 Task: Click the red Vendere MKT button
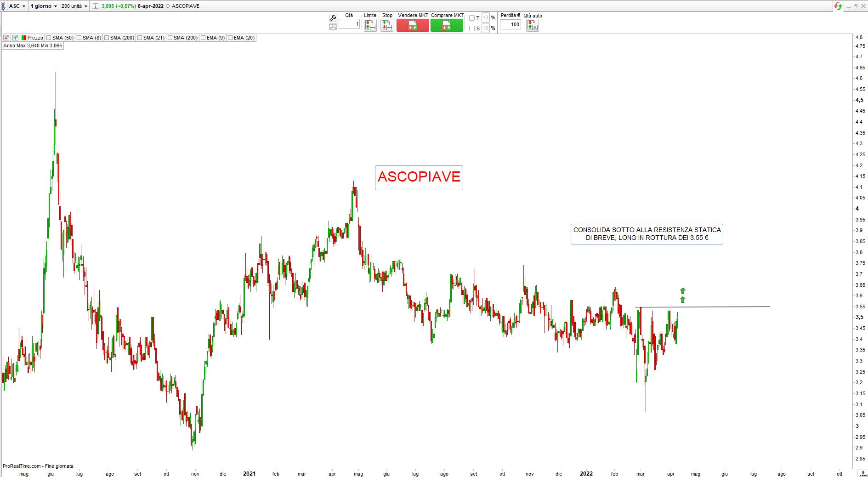413,25
